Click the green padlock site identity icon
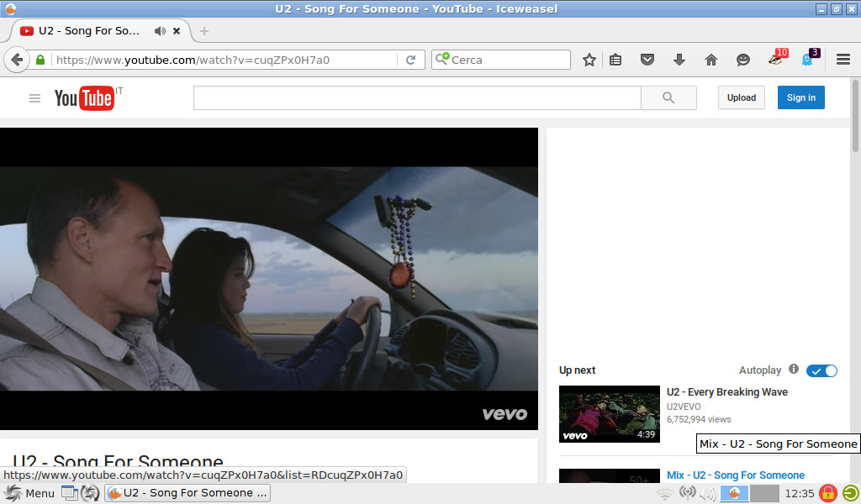 (x=40, y=60)
